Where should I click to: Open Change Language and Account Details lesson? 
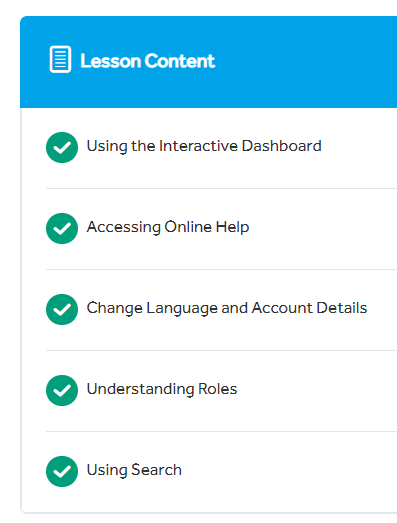[227, 308]
